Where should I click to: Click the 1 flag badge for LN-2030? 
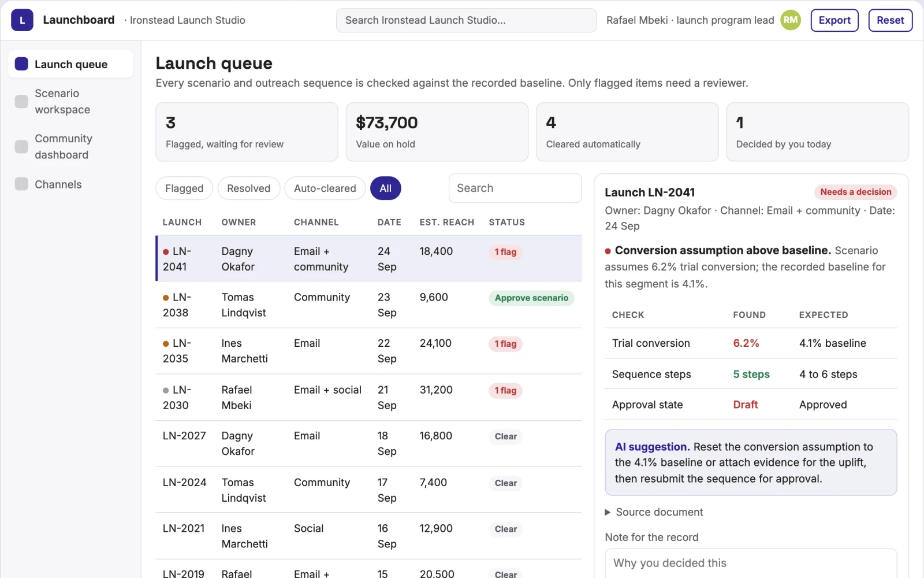point(505,391)
